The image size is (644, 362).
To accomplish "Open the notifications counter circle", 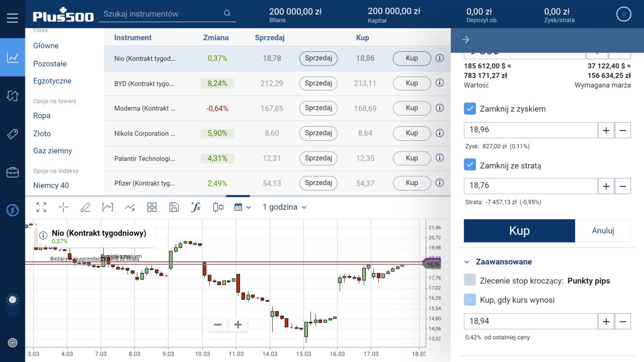I will pos(624,14).
